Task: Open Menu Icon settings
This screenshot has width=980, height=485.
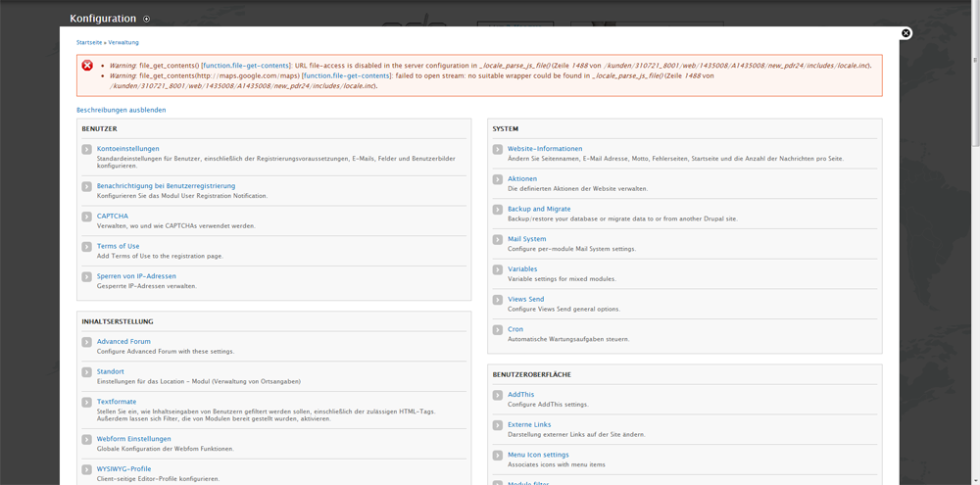Action: click(537, 455)
